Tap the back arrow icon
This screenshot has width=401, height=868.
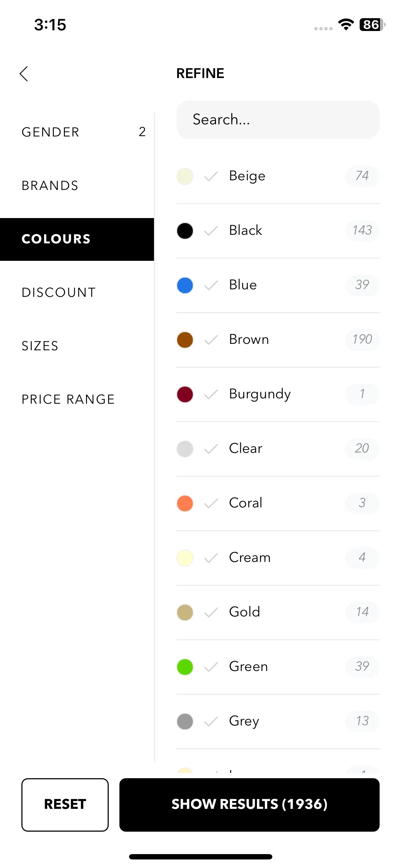coord(24,74)
